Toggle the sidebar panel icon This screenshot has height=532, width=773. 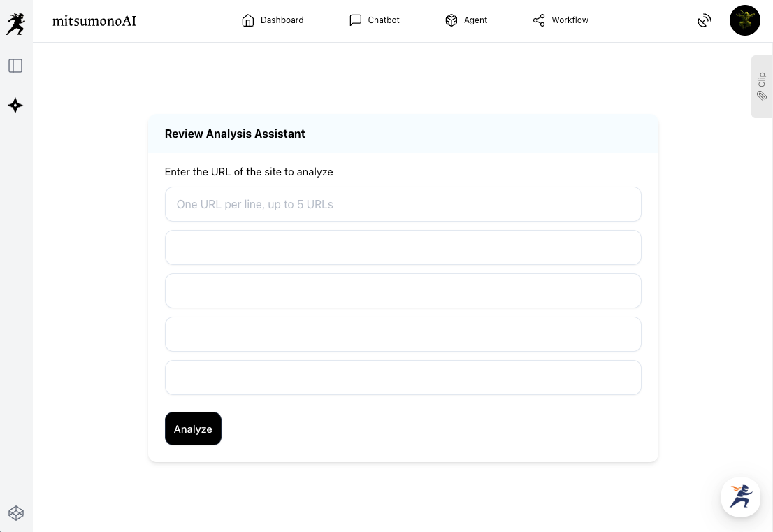tap(15, 66)
